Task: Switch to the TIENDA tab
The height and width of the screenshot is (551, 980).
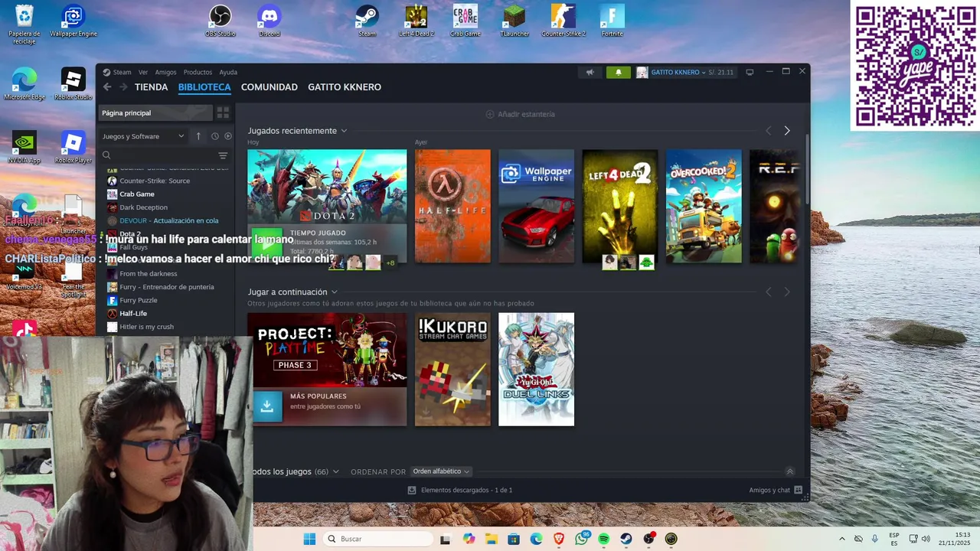Action: pos(151,87)
